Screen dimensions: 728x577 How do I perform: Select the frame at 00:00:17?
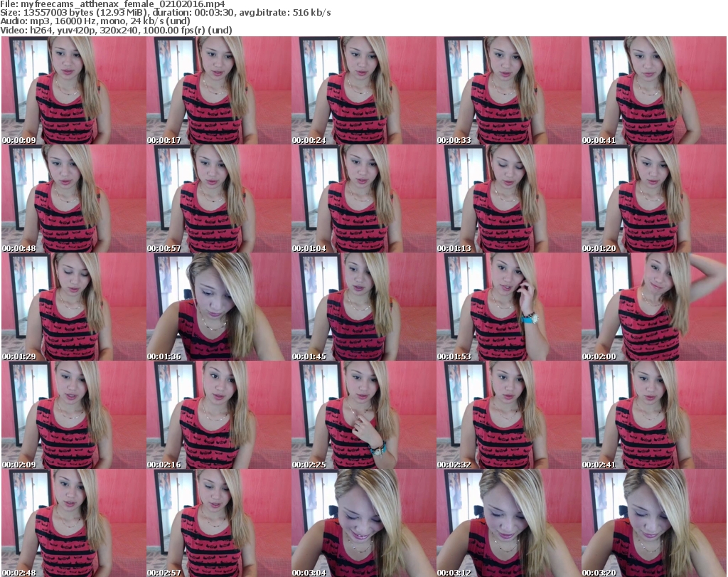(218, 90)
